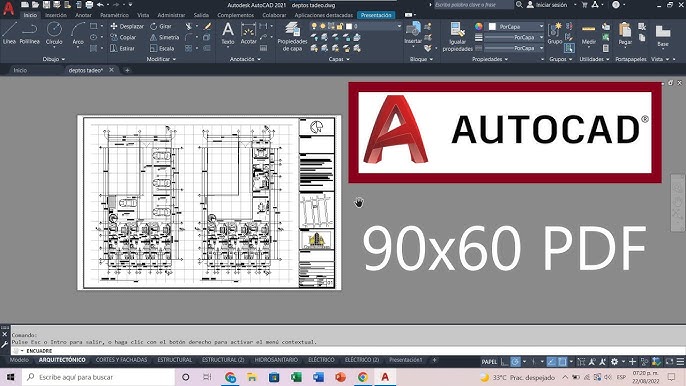This screenshot has width=686, height=386.
Task: Expand the Anotación panel
Action: click(x=245, y=59)
